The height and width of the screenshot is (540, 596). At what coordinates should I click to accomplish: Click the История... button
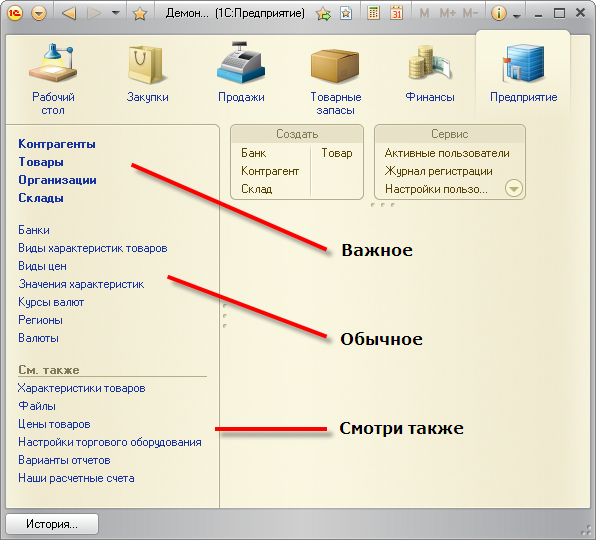(x=52, y=524)
